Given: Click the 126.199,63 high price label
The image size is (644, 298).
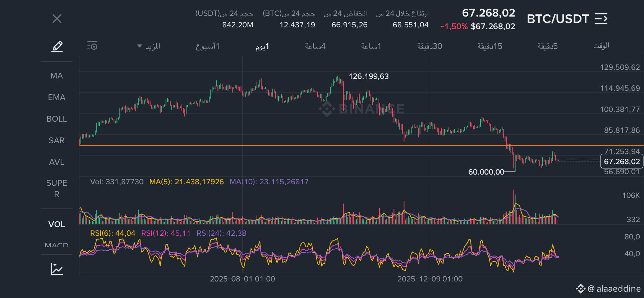Looking at the screenshot, I should (x=369, y=76).
